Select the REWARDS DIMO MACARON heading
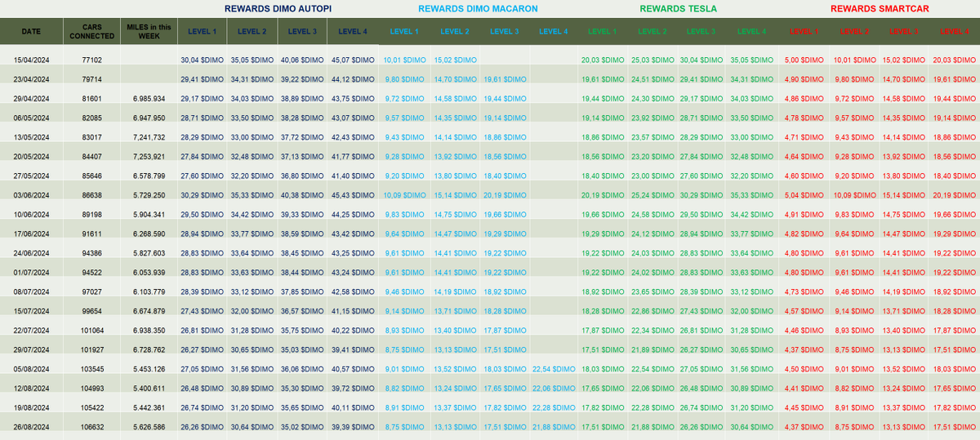 pyautogui.click(x=478, y=8)
